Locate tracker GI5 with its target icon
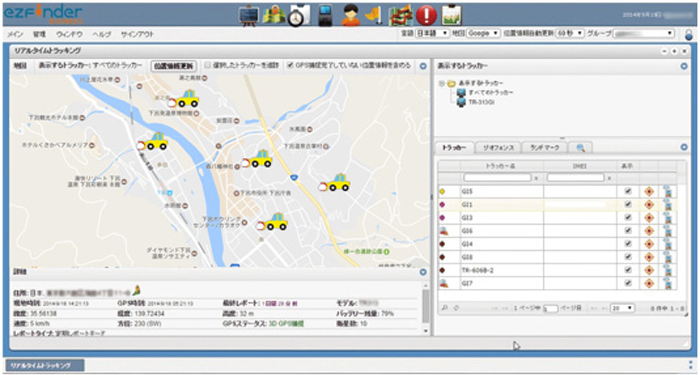 (x=649, y=191)
